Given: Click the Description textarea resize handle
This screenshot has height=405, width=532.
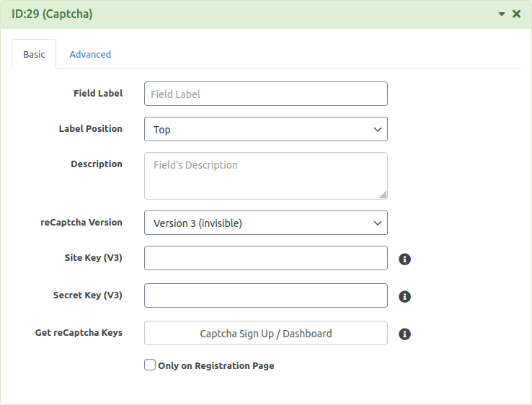Looking at the screenshot, I should (x=383, y=195).
